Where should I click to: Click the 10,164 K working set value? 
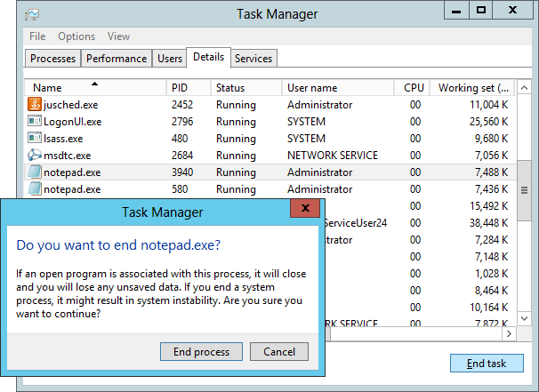[x=489, y=308]
